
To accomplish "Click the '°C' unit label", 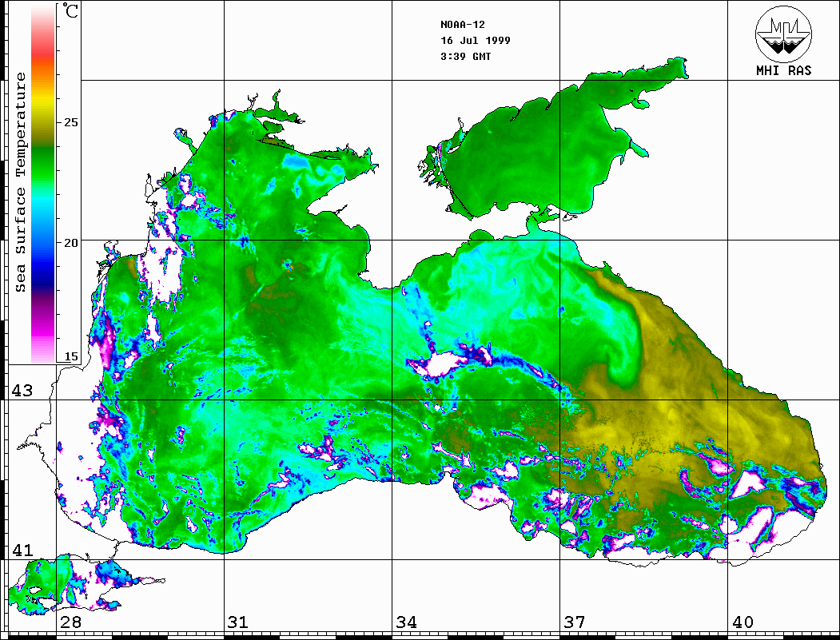I will click(x=70, y=10).
